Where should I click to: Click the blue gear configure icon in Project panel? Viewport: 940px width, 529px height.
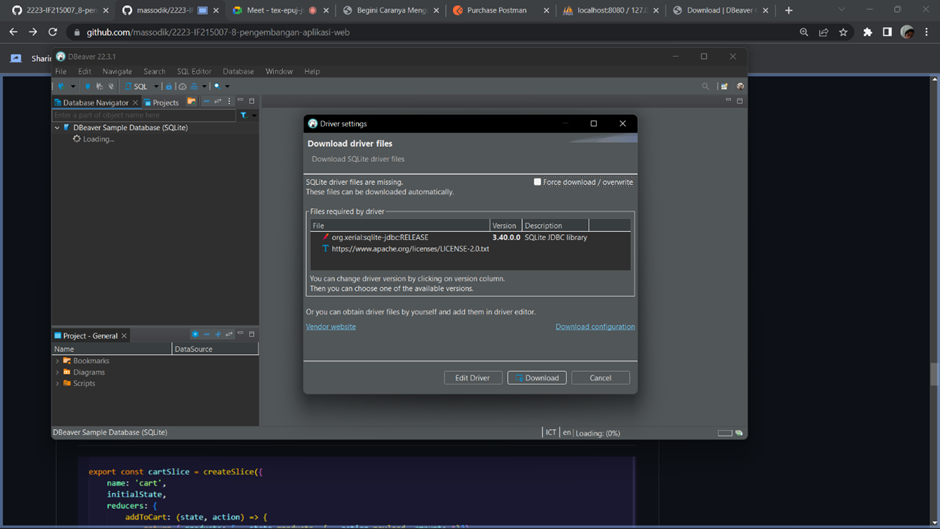click(x=195, y=334)
